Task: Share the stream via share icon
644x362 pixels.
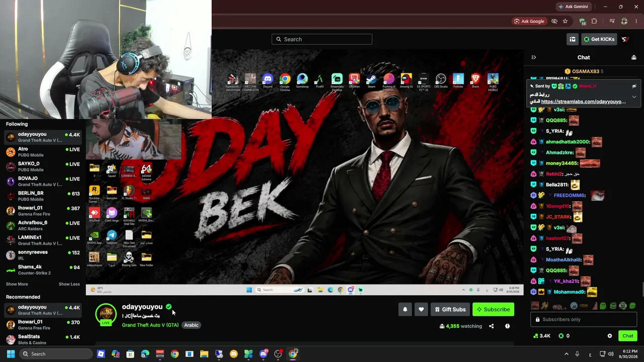Action: click(x=492, y=326)
